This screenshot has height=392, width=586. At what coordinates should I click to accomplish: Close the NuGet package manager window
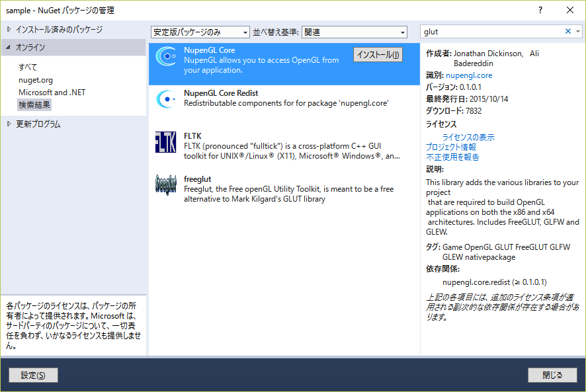pyautogui.click(x=569, y=10)
